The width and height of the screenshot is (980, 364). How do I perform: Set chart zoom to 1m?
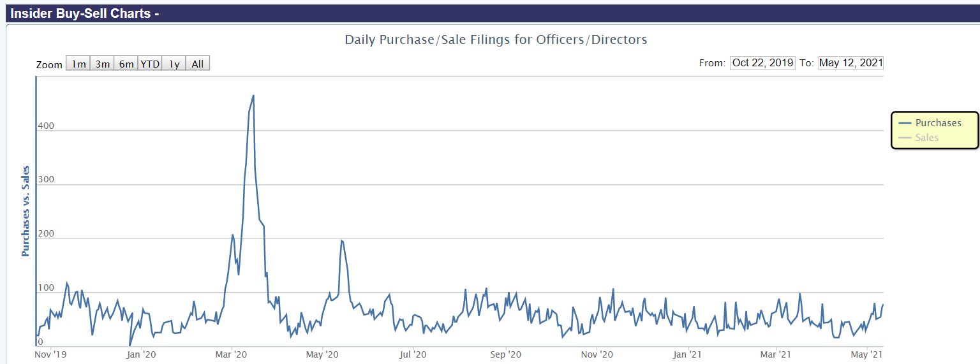point(78,64)
